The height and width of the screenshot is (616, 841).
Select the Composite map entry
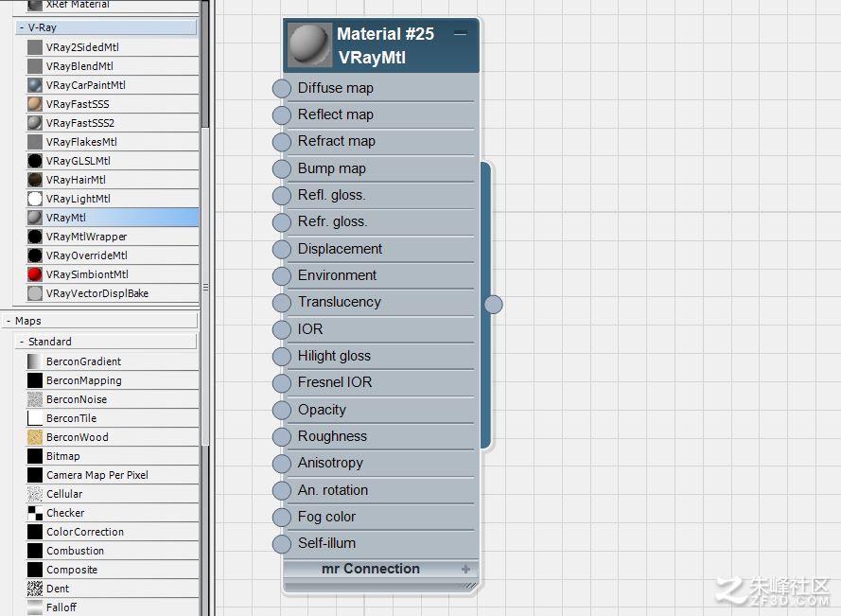click(113, 570)
